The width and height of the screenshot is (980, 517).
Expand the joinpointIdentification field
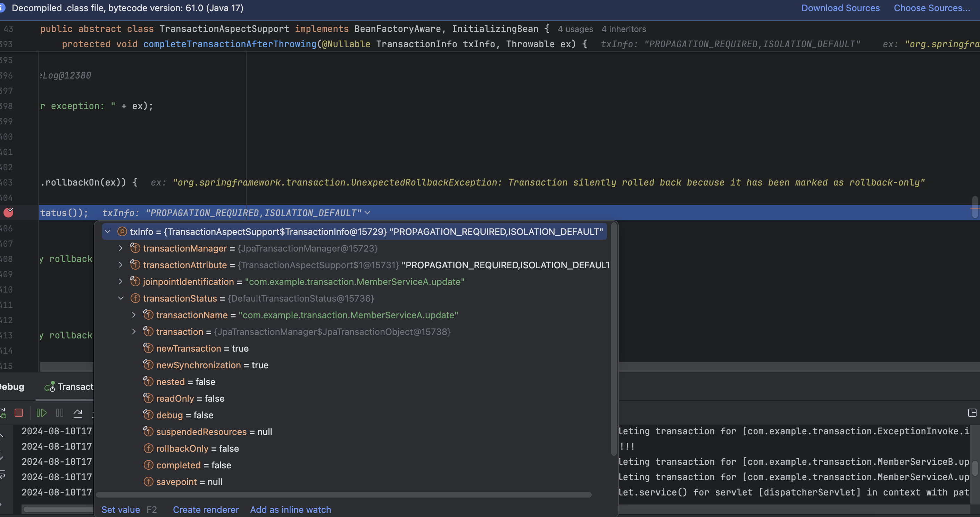pyautogui.click(x=121, y=281)
